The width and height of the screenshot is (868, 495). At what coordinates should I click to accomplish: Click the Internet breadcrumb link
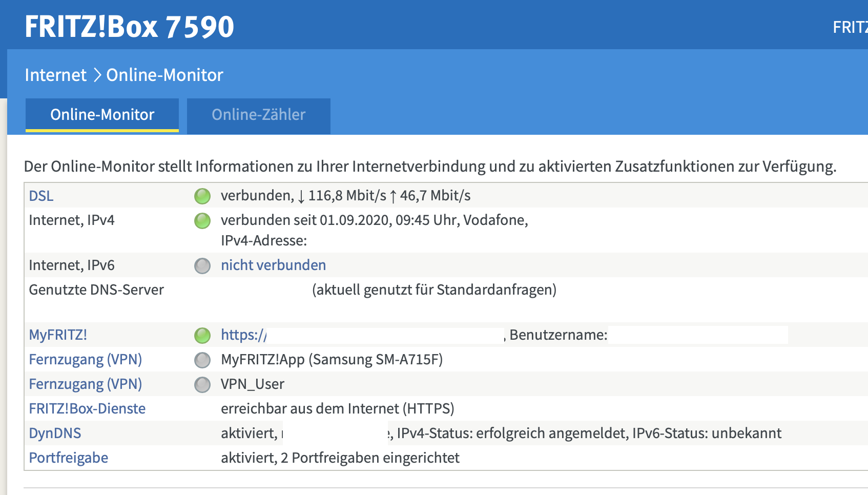[56, 75]
